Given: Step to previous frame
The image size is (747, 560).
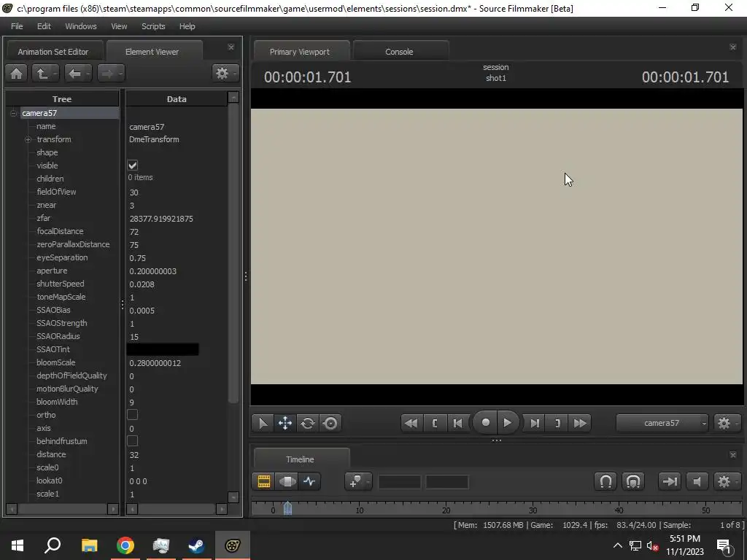Looking at the screenshot, I should [457, 423].
